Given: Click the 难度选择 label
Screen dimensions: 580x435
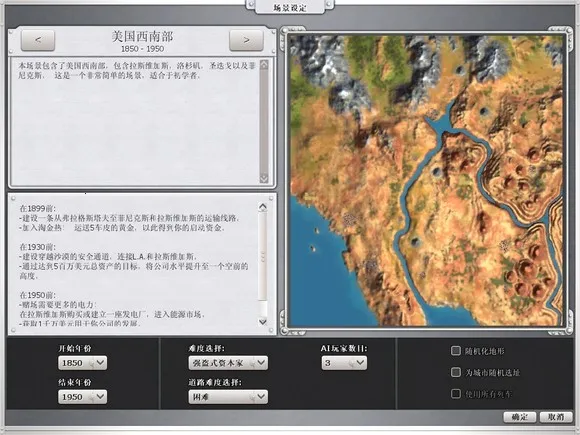Looking at the screenshot, I should point(206,348).
